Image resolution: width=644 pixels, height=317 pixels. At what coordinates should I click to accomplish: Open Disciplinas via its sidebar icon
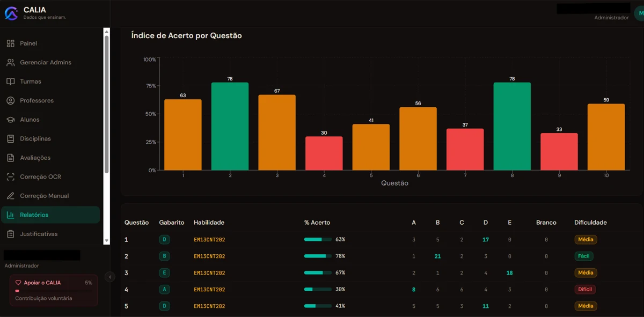(11, 138)
